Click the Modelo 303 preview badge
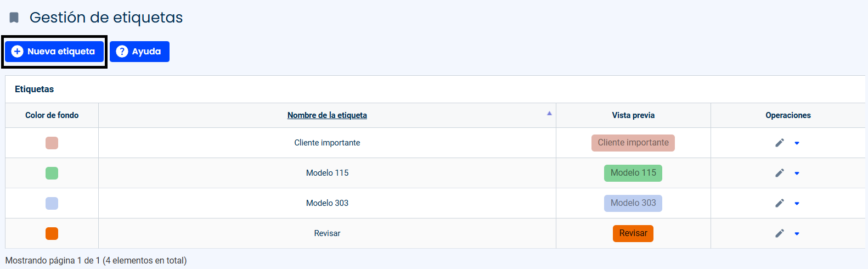The height and width of the screenshot is (269, 868). [633, 203]
